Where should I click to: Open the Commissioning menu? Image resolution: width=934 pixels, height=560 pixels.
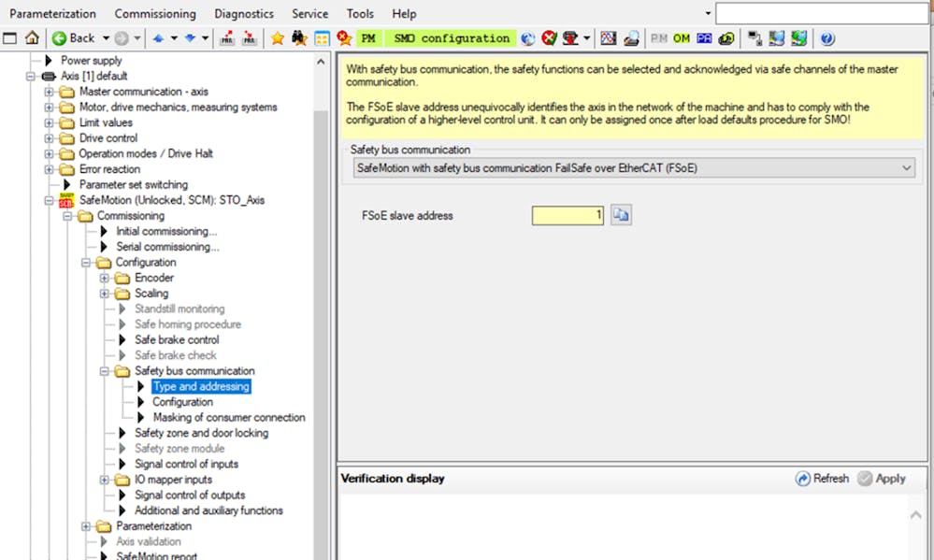[x=155, y=13]
